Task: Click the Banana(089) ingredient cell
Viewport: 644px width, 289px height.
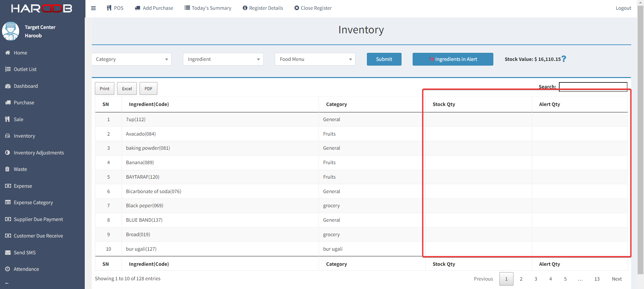Action: [x=220, y=162]
